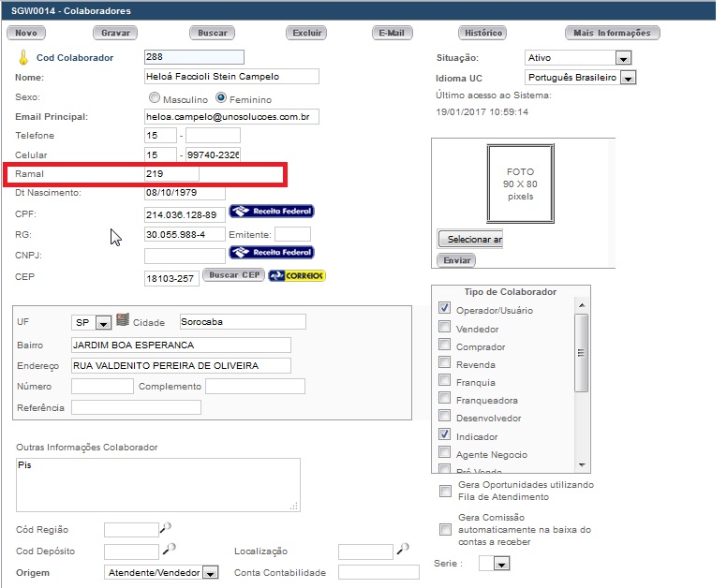This screenshot has width=727, height=588.
Task: Click the Ramal input field
Action: [x=171, y=174]
